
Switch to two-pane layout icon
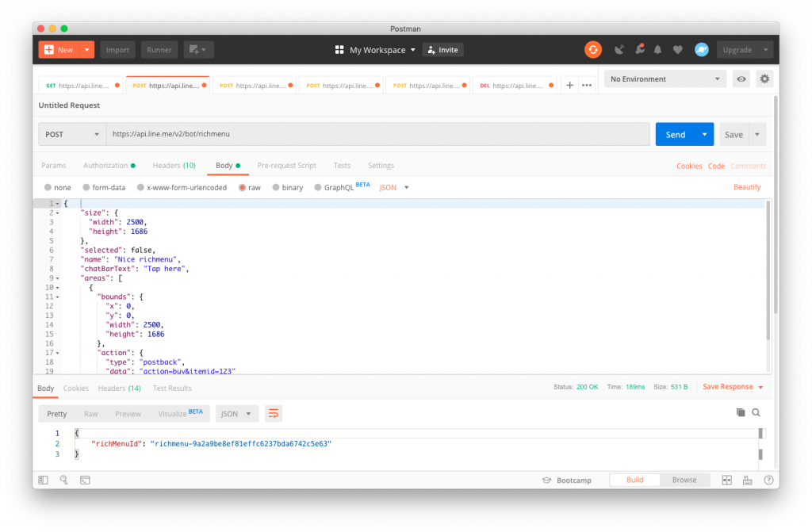pyautogui.click(x=727, y=480)
